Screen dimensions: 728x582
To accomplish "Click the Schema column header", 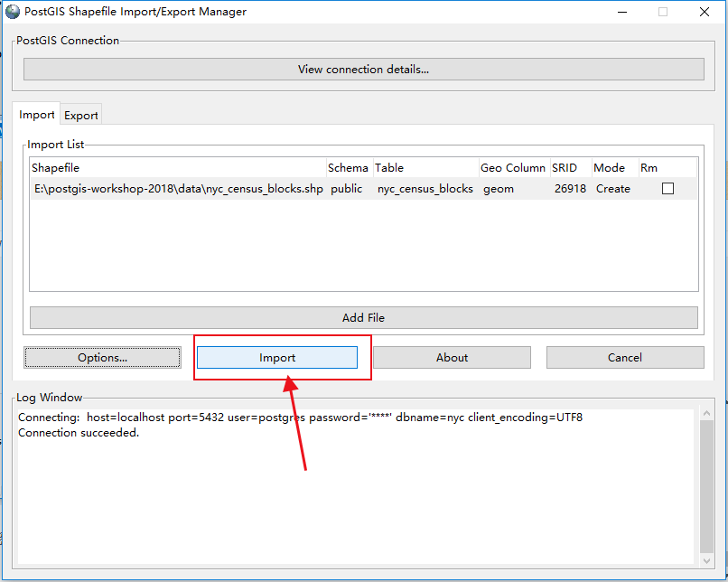I will tap(349, 168).
